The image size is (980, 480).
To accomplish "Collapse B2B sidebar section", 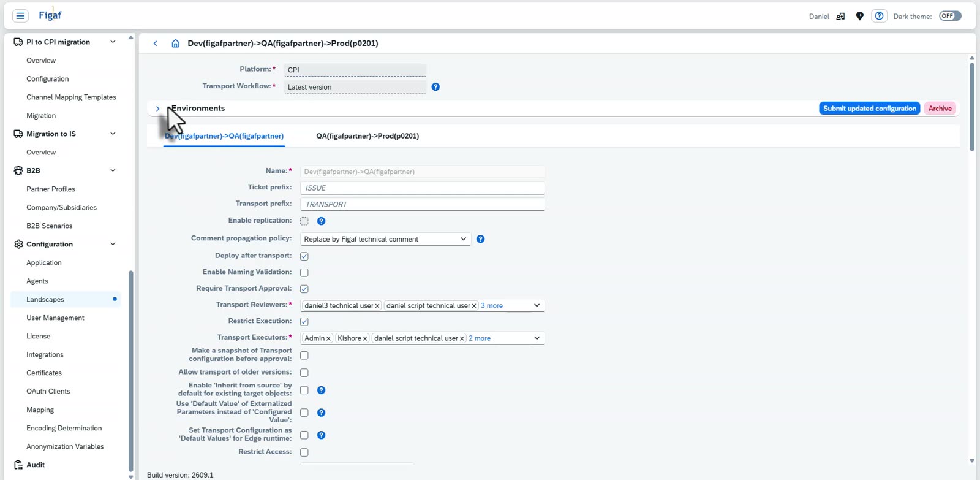I will click(x=113, y=170).
